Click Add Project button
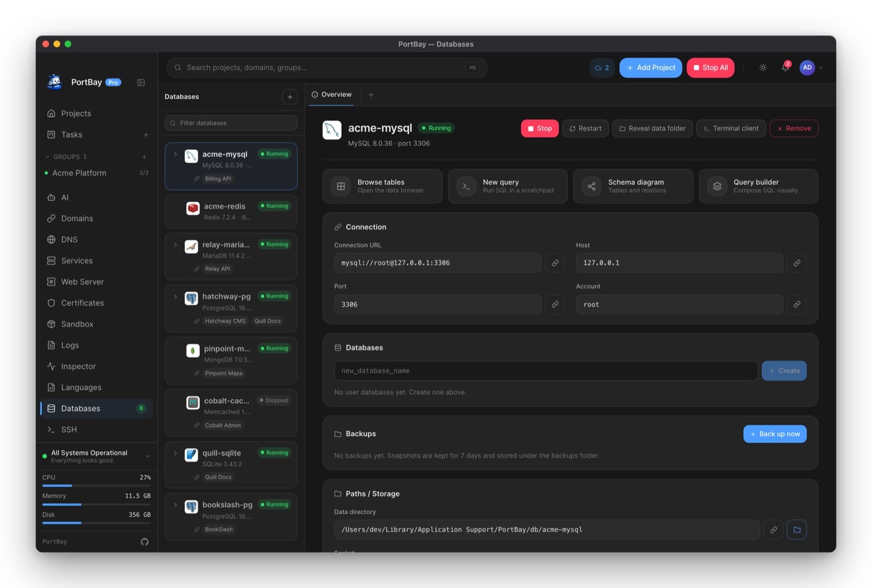 pos(651,68)
